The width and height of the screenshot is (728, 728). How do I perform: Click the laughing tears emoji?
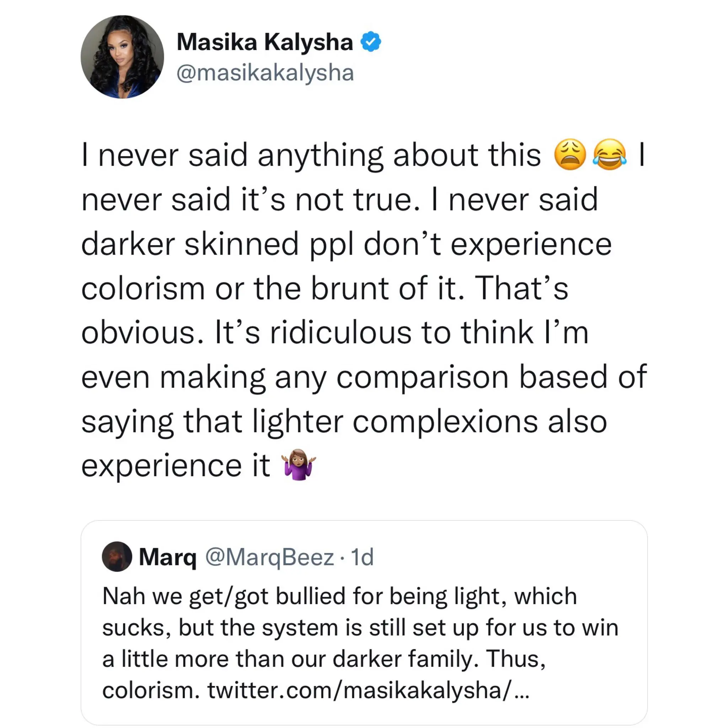click(x=609, y=155)
